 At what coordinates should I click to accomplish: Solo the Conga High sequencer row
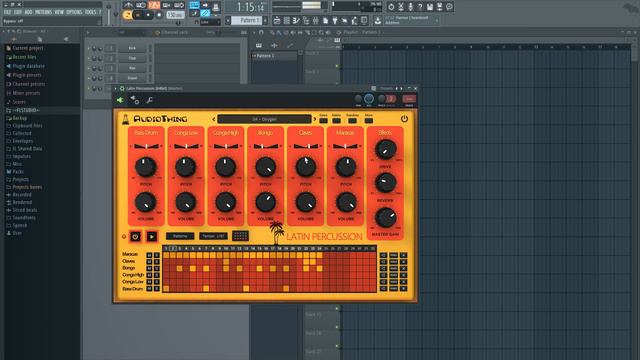coord(157,275)
